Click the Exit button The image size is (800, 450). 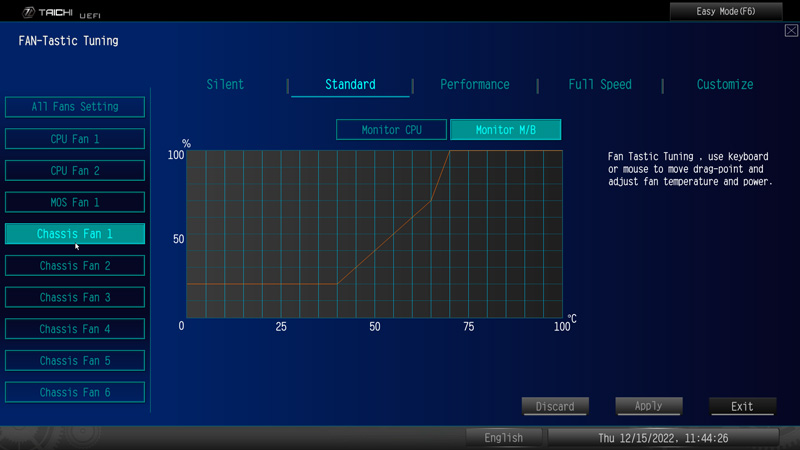tap(742, 406)
